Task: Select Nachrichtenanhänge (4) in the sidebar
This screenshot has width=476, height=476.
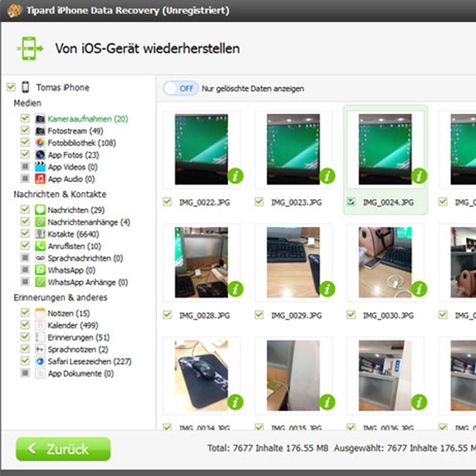Action: [x=89, y=222]
